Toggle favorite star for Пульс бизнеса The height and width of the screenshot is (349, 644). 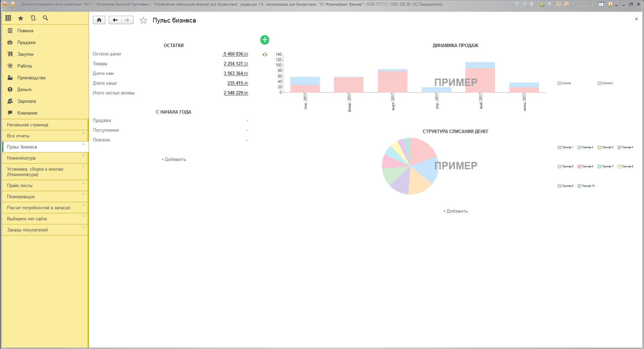pyautogui.click(x=143, y=20)
